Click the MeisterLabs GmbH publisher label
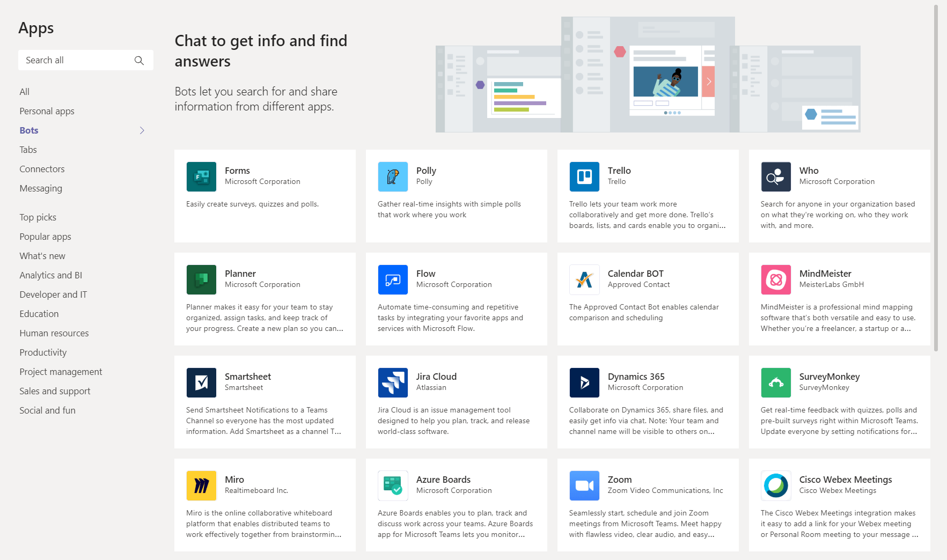Image resolution: width=947 pixels, height=560 pixels. coord(832,285)
